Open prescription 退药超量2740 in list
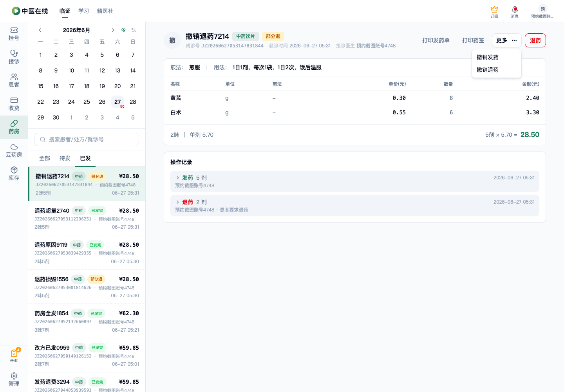Viewport: 564px width, 392px height. pyautogui.click(x=87, y=218)
